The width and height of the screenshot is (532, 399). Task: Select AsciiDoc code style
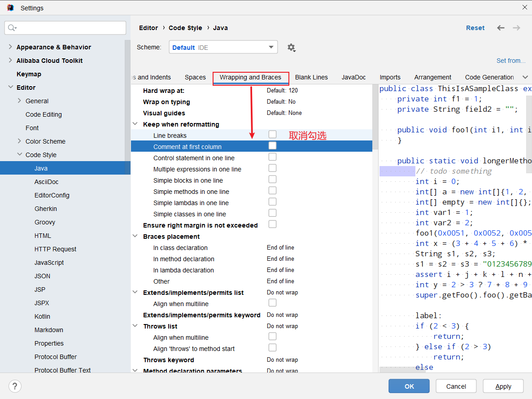(47, 182)
